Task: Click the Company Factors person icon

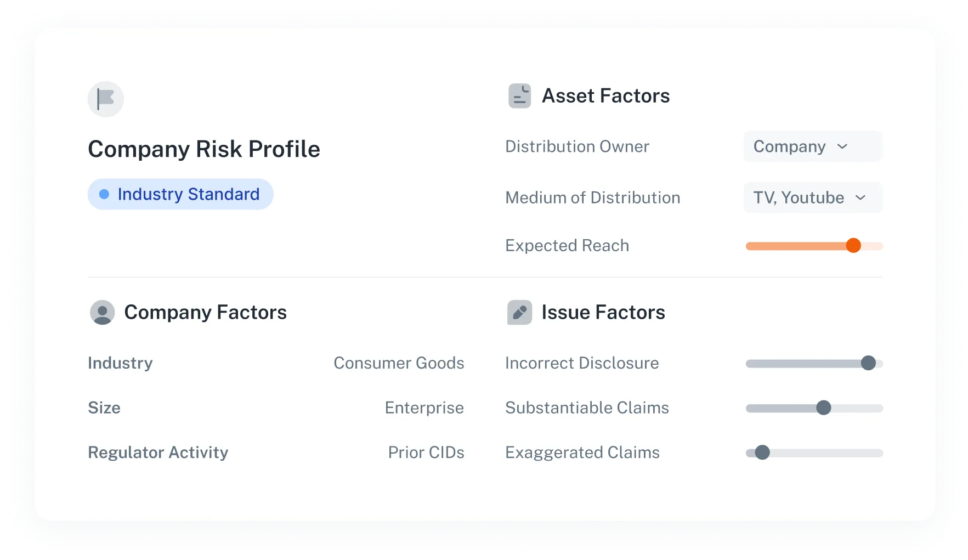Action: [102, 313]
